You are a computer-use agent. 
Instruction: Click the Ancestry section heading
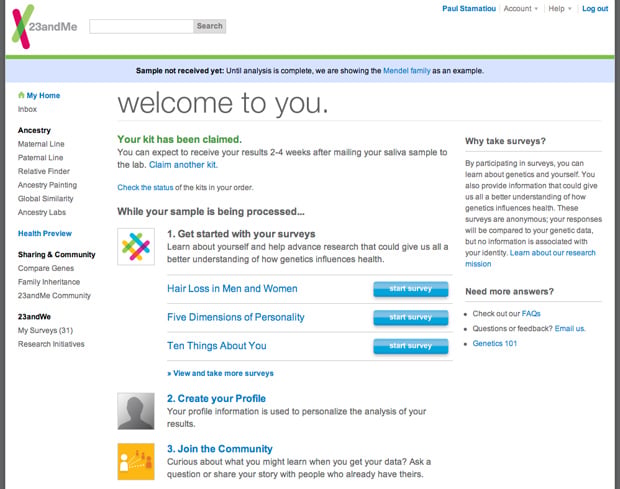coord(34,130)
